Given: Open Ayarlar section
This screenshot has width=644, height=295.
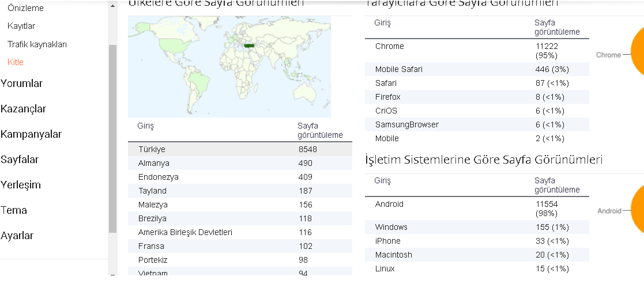Looking at the screenshot, I should [x=17, y=236].
